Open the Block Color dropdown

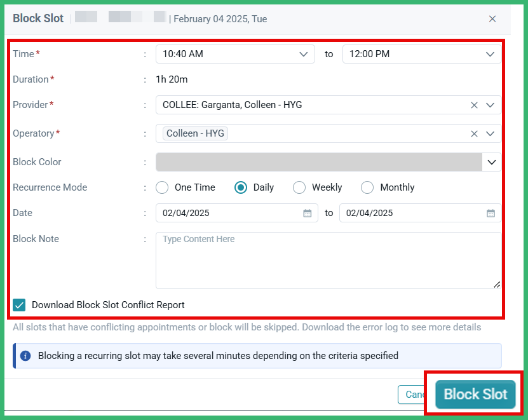pyautogui.click(x=491, y=162)
